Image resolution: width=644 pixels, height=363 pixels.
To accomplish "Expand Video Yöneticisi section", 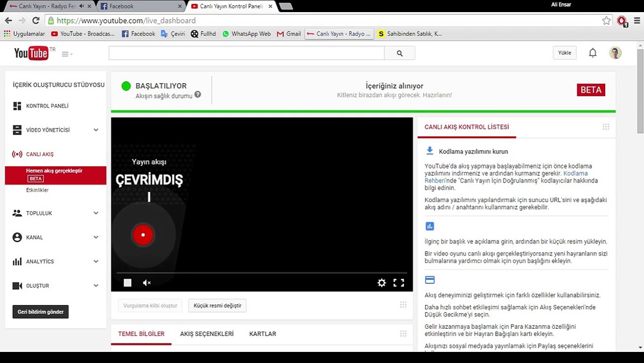I will click(96, 130).
